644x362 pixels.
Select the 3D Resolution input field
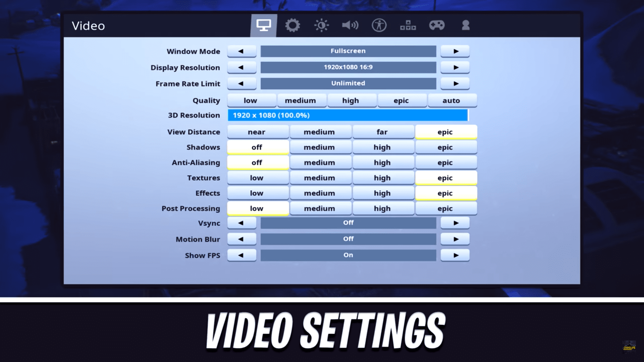coord(347,115)
